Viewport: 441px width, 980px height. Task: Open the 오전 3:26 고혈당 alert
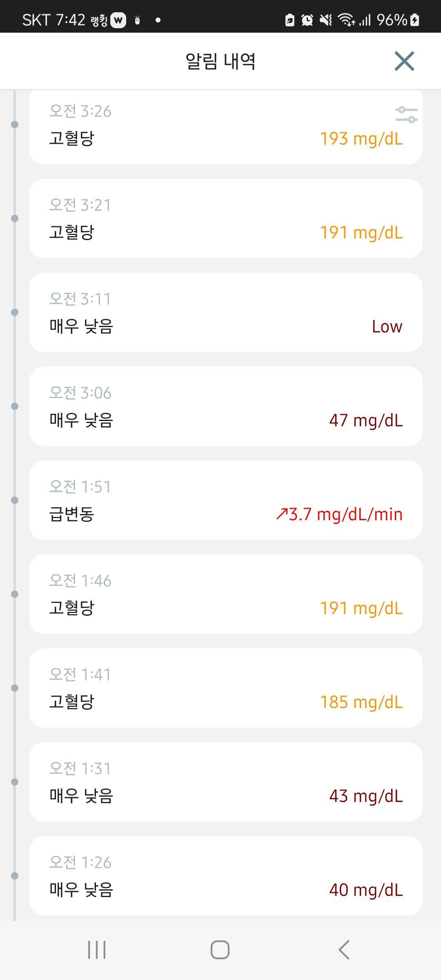226,127
